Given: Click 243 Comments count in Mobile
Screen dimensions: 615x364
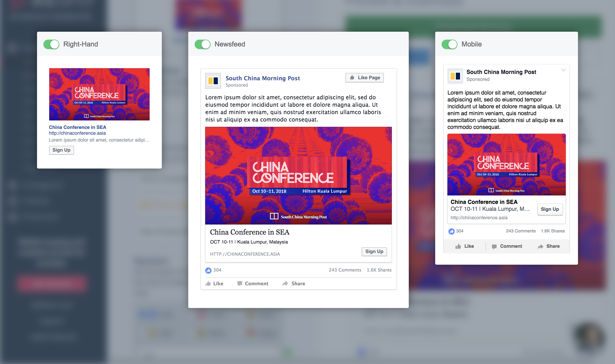Looking at the screenshot, I should [x=521, y=231].
